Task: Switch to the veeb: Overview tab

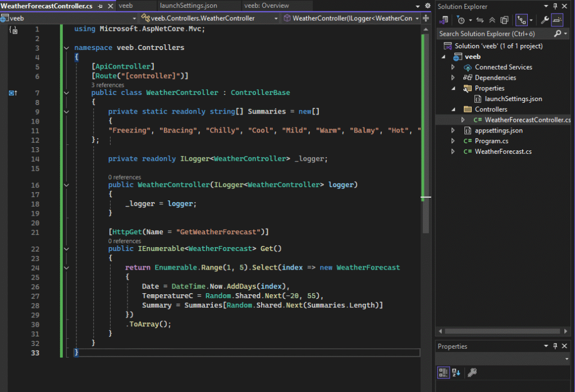Action: click(266, 6)
